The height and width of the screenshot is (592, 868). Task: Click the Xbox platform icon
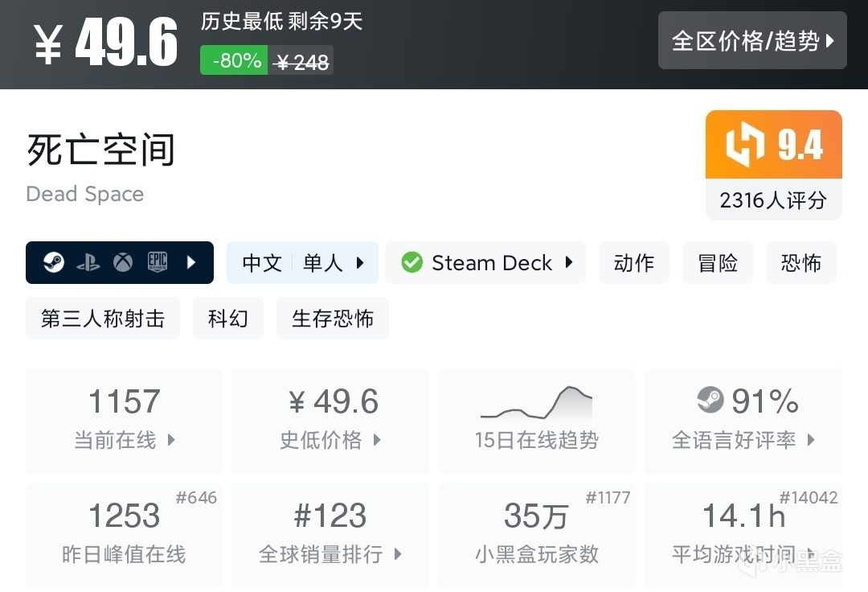tap(123, 263)
